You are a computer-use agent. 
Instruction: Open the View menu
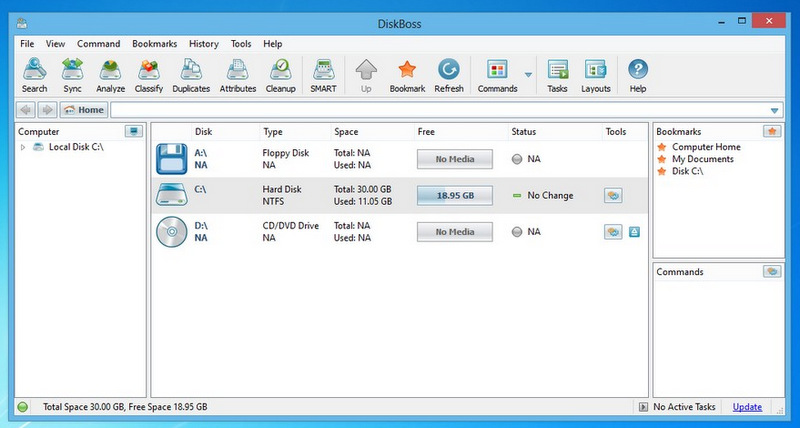pos(55,44)
